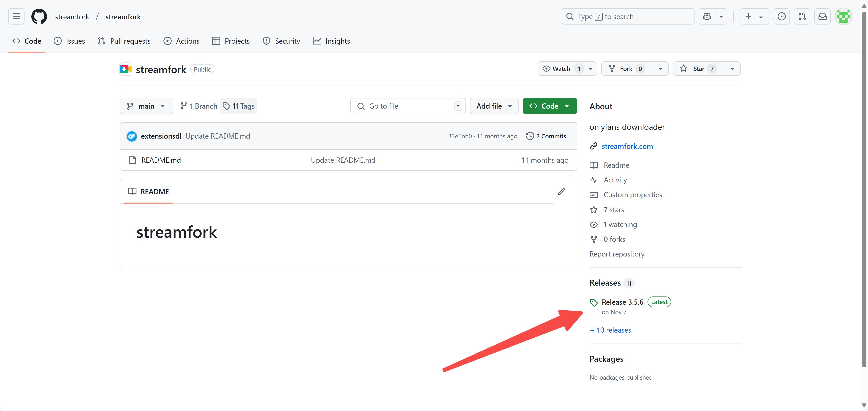Click the extensionsdl author avatar
868x411 pixels.
pos(132,136)
